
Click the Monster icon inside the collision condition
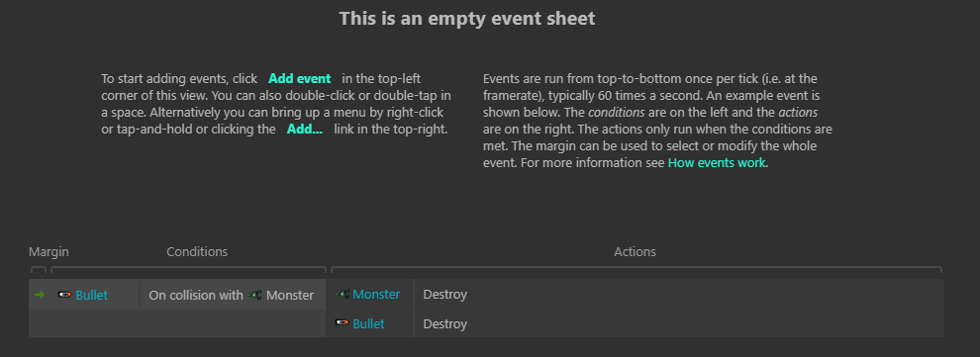tap(255, 295)
